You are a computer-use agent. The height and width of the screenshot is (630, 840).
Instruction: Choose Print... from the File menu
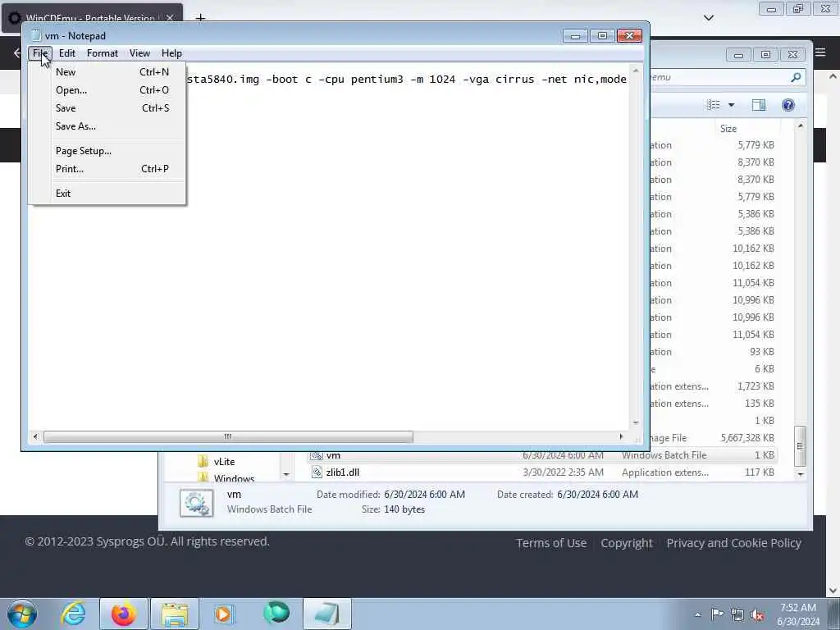[x=107, y=169]
